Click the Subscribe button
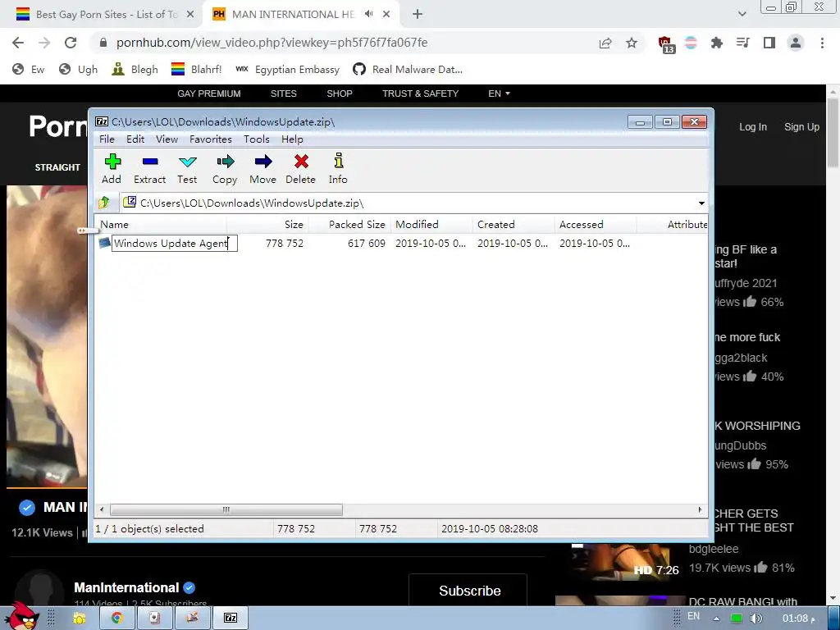This screenshot has height=630, width=840. (x=469, y=591)
